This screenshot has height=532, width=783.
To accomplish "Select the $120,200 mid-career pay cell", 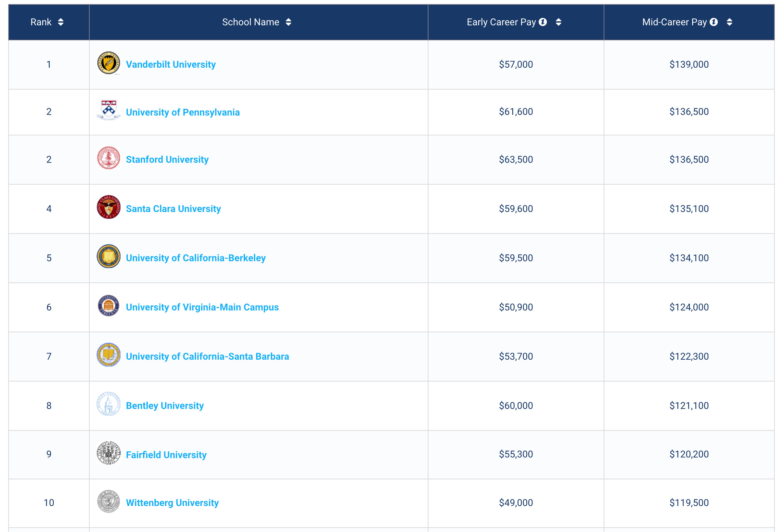I will pyautogui.click(x=689, y=455).
